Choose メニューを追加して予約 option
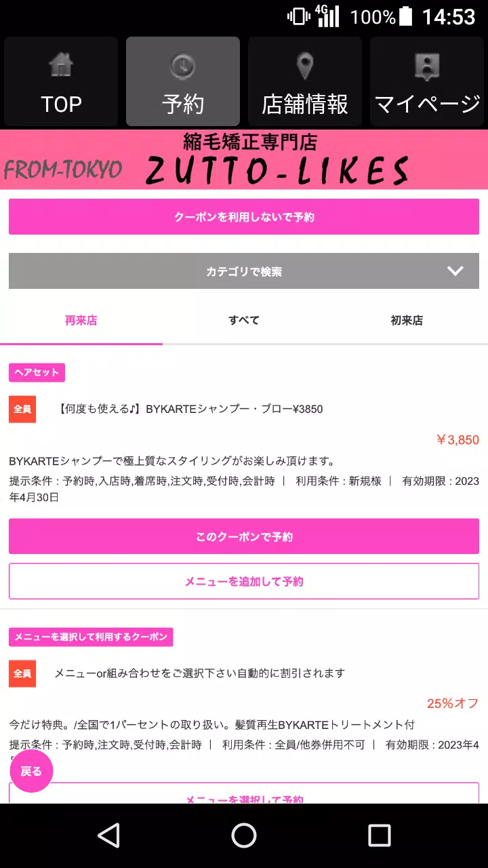 point(244,581)
